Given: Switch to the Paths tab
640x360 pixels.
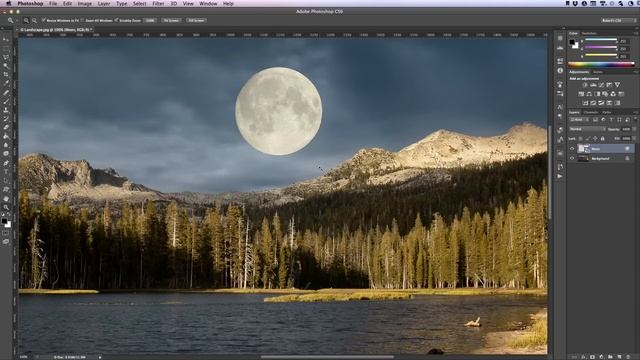Looking at the screenshot, I should coord(607,112).
